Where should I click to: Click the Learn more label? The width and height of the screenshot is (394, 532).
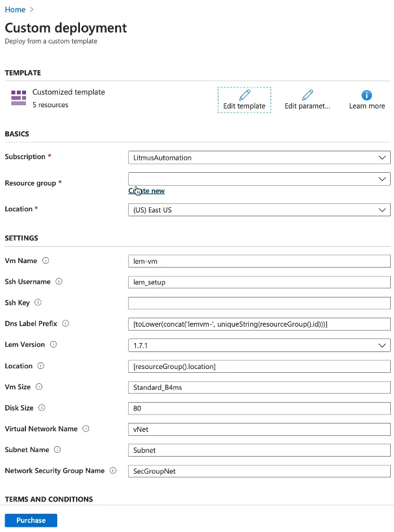tap(367, 106)
